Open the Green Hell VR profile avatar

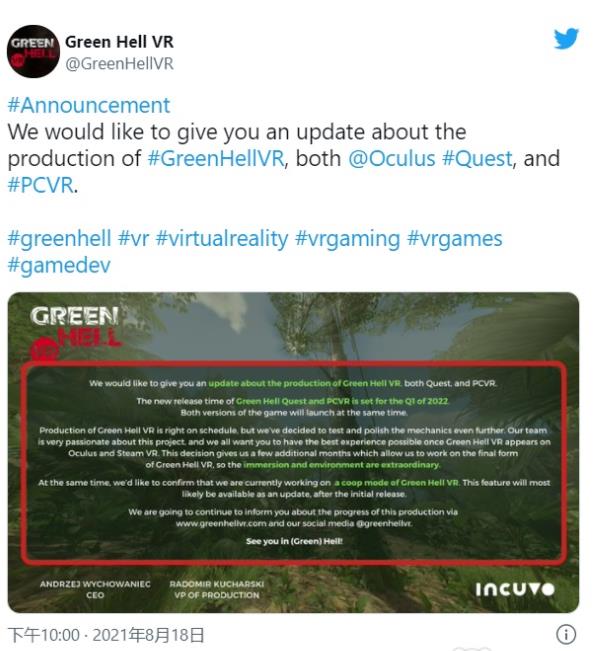click(x=33, y=51)
